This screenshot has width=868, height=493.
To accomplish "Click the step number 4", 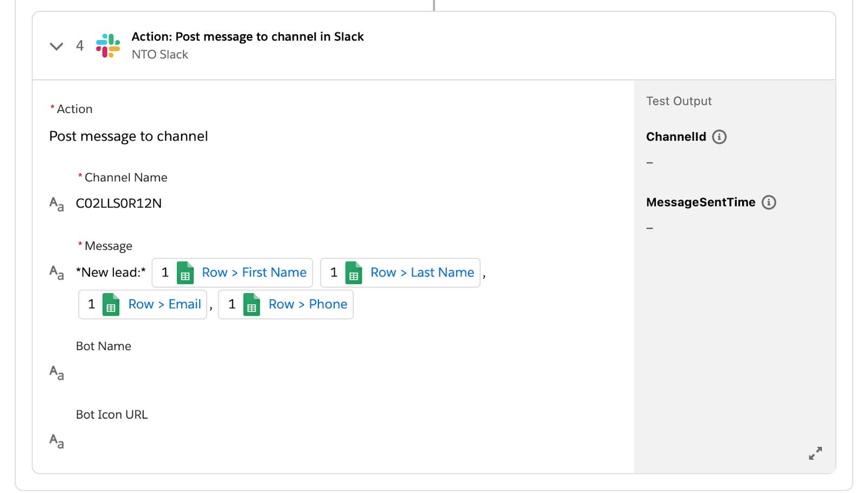I will [80, 46].
